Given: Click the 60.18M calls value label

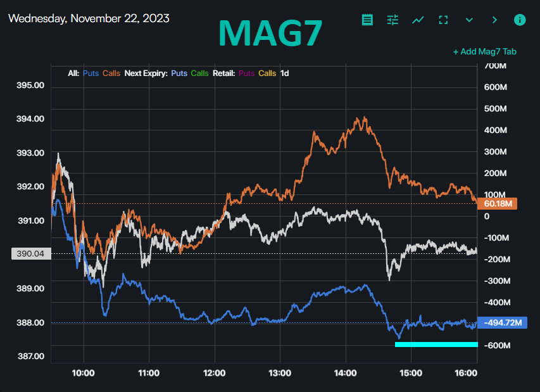Looking at the screenshot, I should pos(498,203).
